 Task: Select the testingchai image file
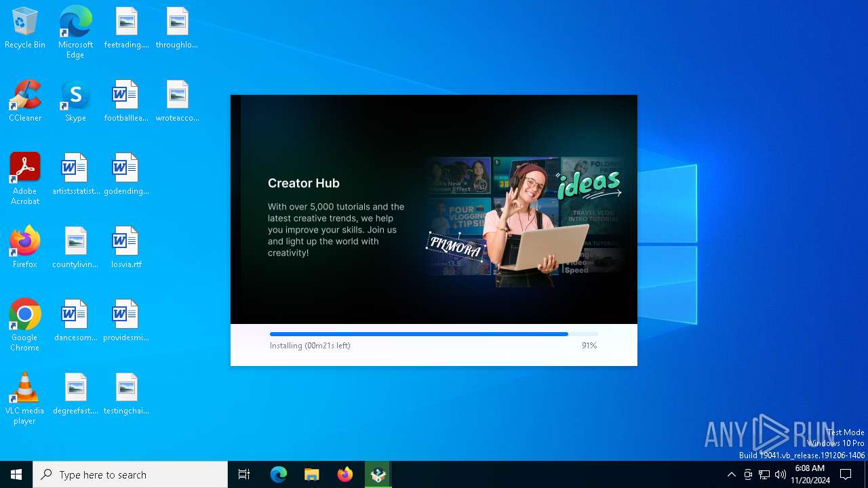coord(126,394)
